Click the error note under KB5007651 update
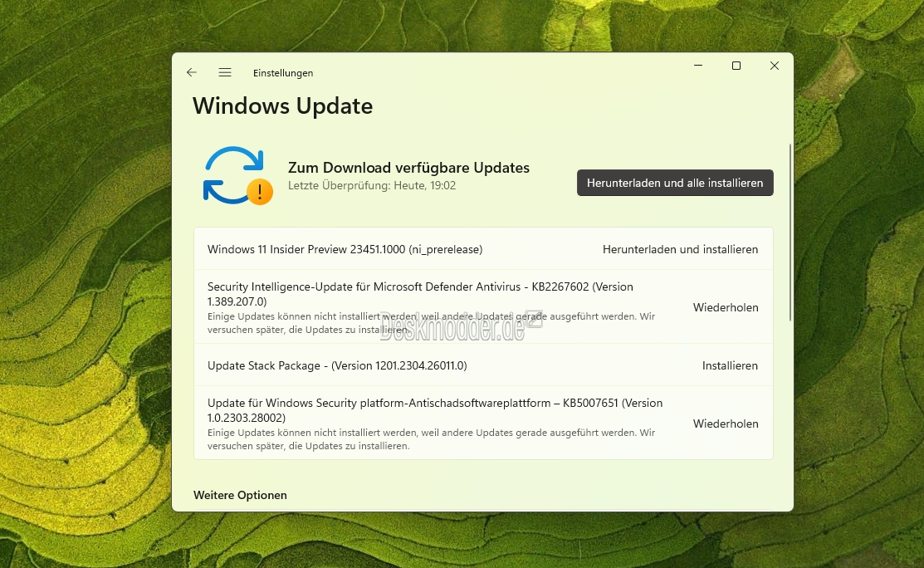The height and width of the screenshot is (568, 924). tap(432, 439)
